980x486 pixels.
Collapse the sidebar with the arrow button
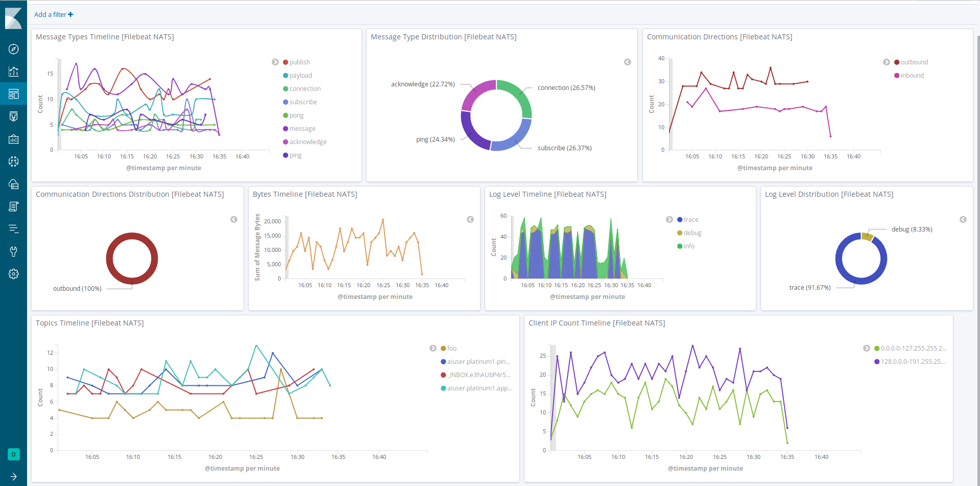(x=13, y=477)
